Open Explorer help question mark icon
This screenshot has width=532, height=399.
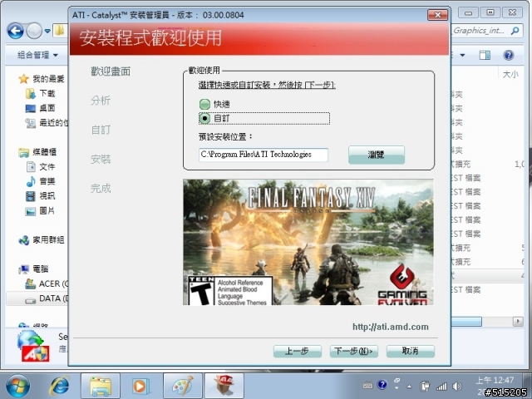click(x=508, y=55)
